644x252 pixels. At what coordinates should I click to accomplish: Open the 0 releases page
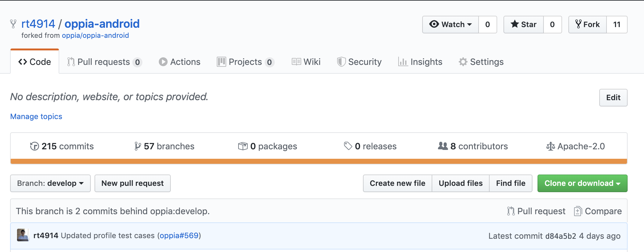370,146
